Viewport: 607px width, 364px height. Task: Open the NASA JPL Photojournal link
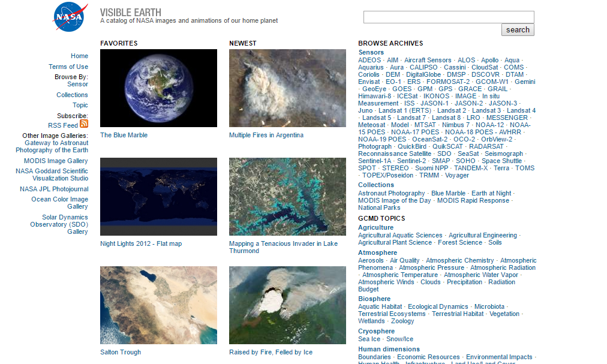click(54, 189)
